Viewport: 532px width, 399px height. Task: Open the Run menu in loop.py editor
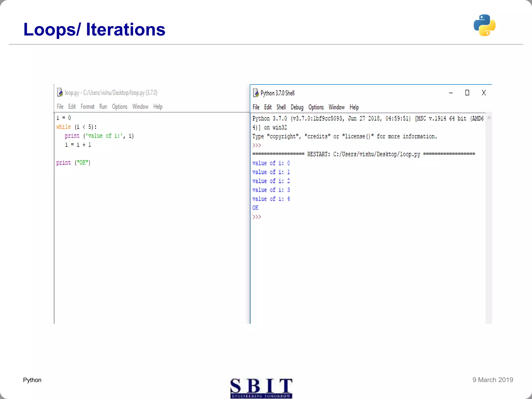103,107
